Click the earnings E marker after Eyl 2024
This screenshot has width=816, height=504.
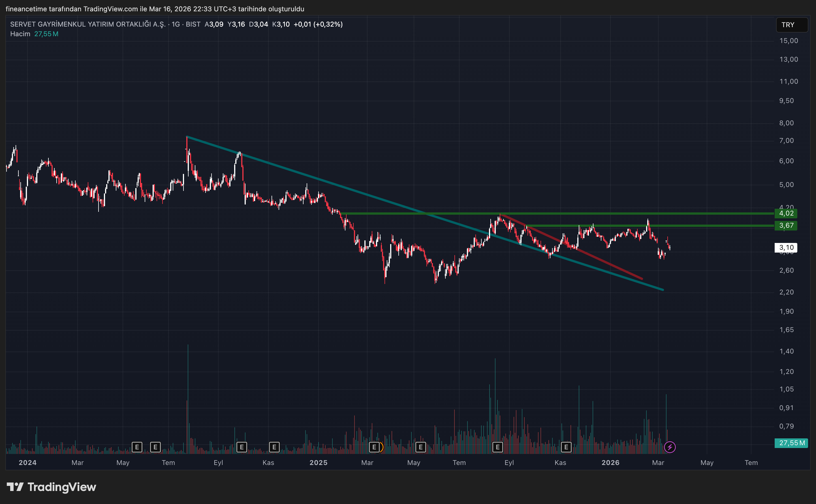click(x=242, y=447)
